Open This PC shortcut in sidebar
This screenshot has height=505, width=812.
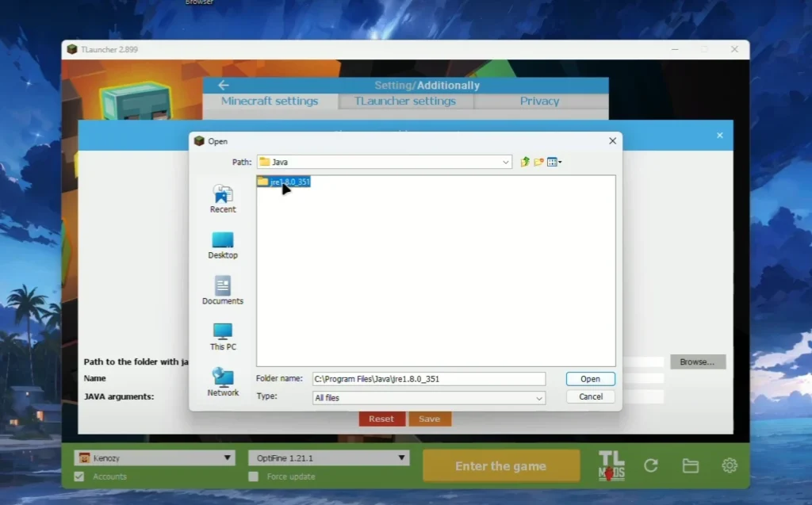click(x=223, y=337)
